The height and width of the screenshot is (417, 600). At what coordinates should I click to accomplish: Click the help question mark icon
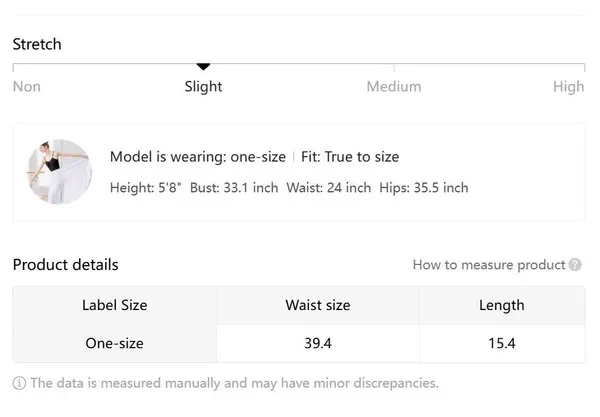pos(575,265)
